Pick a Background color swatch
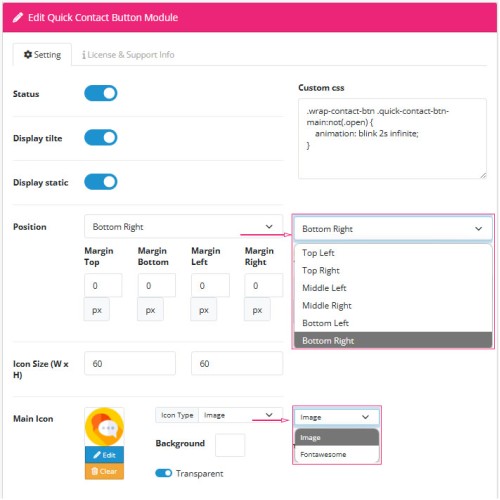Viewport: 500px width, 500px height. (x=230, y=445)
